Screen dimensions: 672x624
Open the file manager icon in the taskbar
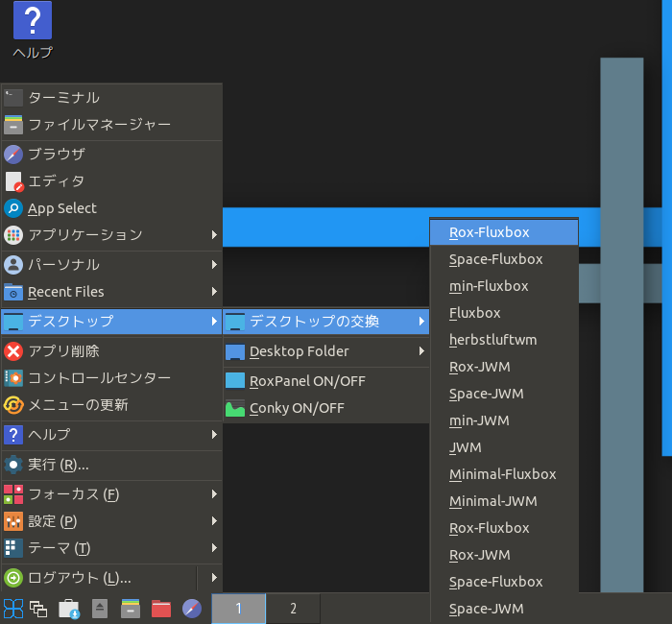pos(131,609)
